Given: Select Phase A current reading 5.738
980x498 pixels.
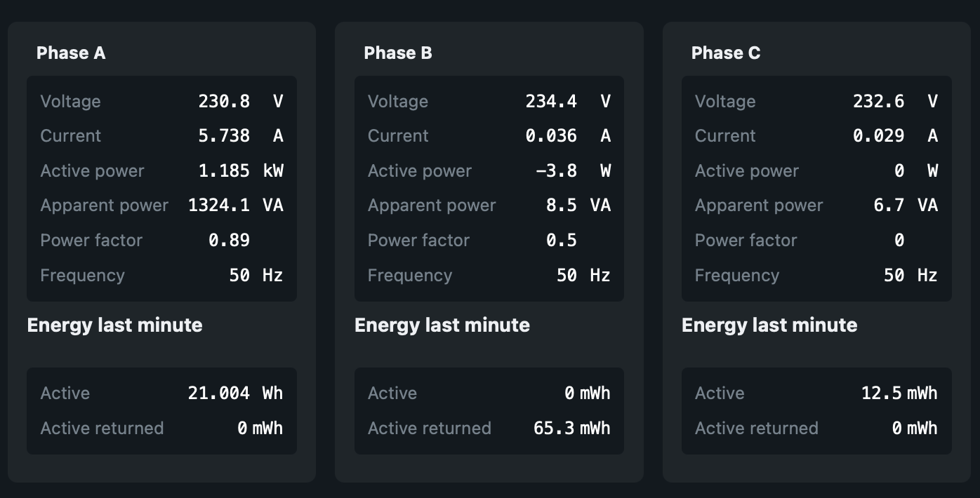Looking at the screenshot, I should coord(224,136).
